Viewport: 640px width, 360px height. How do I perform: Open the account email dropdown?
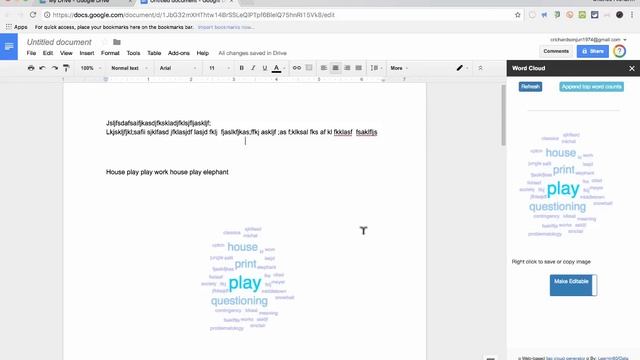(x=588, y=40)
